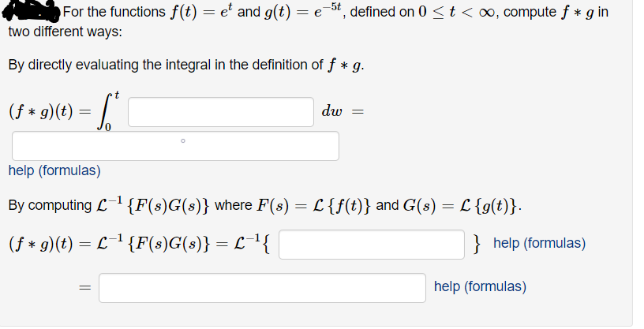Click the lower limit 0 of the integral
This screenshot has height=329, width=644.
coord(107,128)
